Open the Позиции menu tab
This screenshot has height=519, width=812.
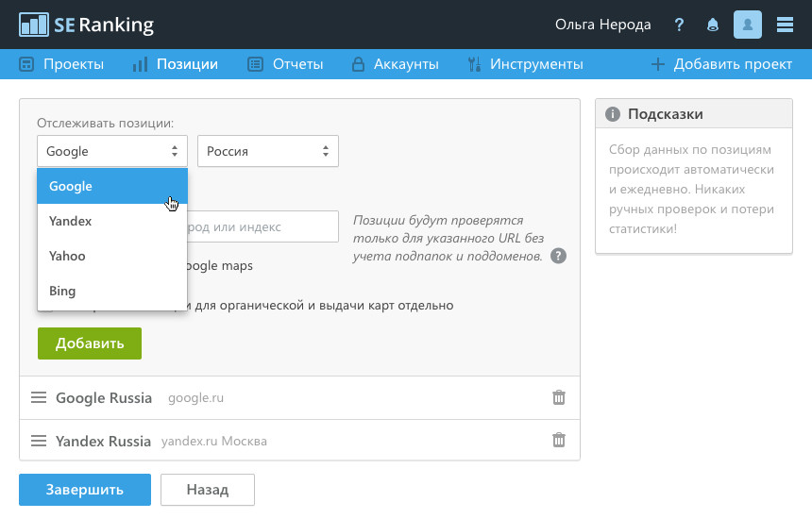(x=176, y=64)
